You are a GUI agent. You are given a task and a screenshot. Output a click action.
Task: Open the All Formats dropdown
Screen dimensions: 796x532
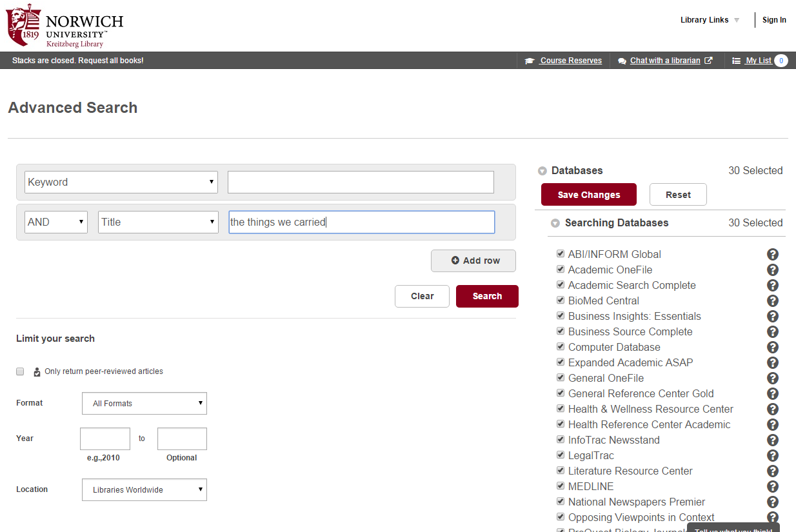[144, 403]
